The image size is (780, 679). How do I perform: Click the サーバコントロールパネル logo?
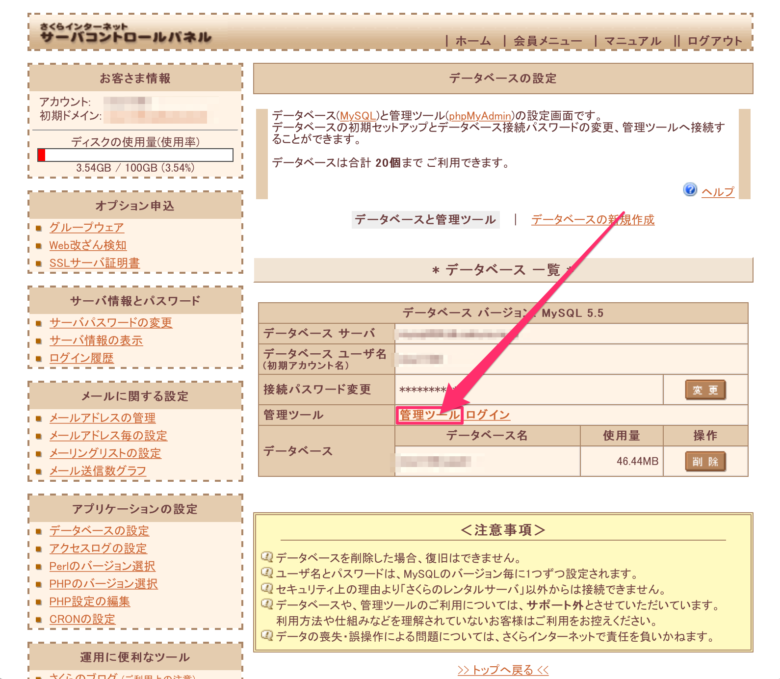click(126, 33)
